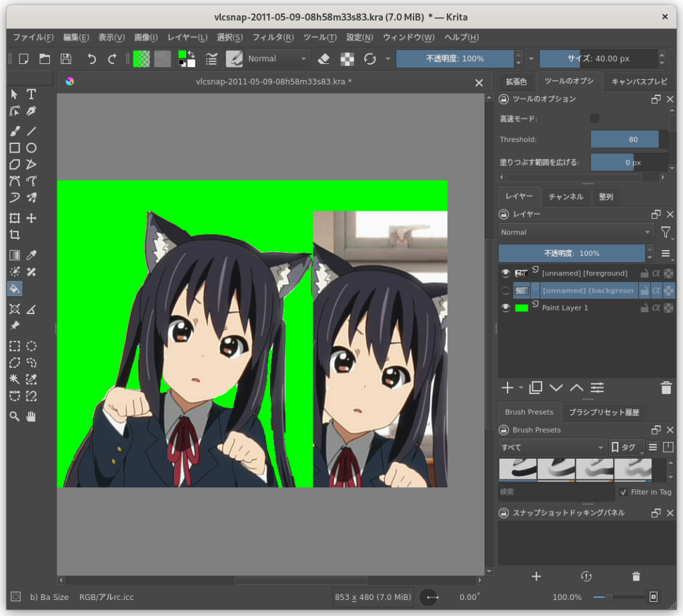Toggle Eraser mode in toolbar

[x=323, y=59]
